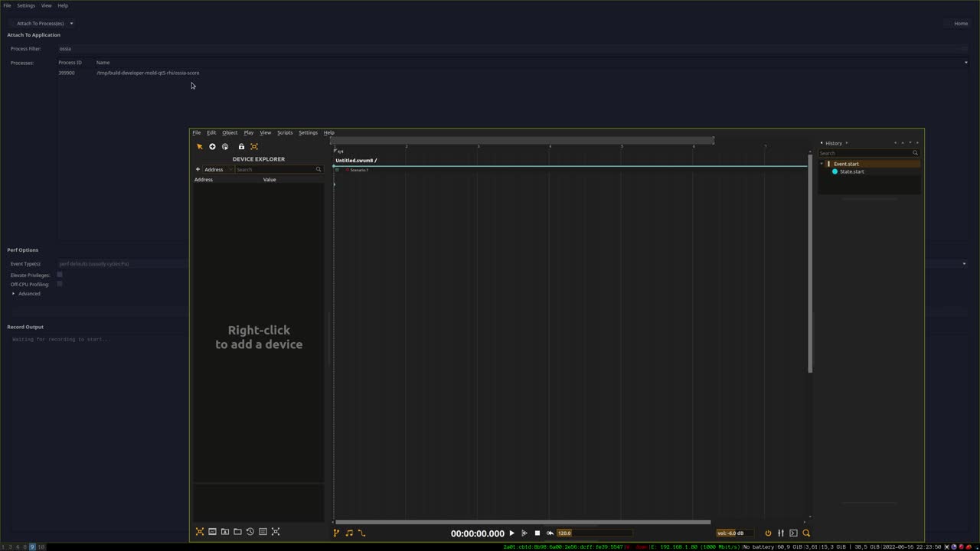Screen dimensions: 980x551
Task: Enable the Off-CPU Profiling checkbox
Action: point(60,284)
